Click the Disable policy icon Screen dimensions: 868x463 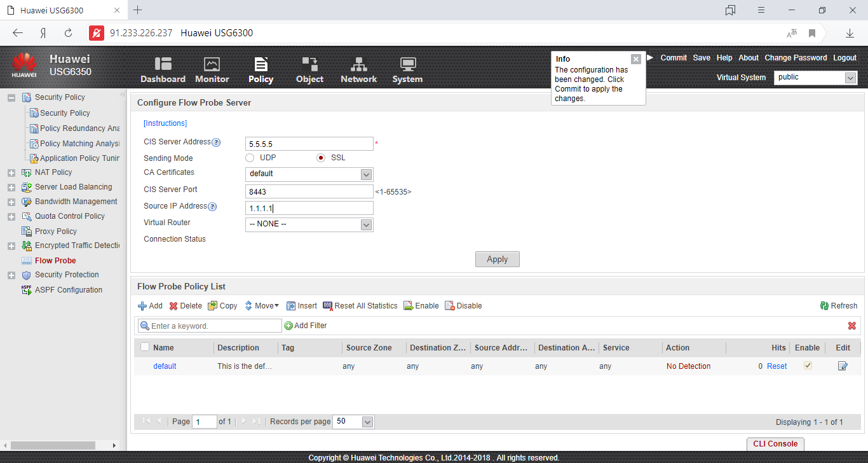tap(450, 306)
